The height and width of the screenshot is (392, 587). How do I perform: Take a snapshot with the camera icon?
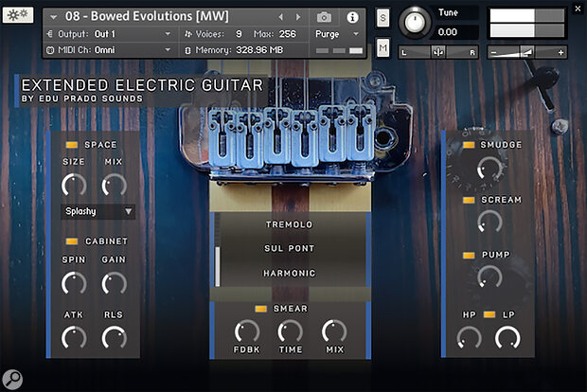point(324,17)
